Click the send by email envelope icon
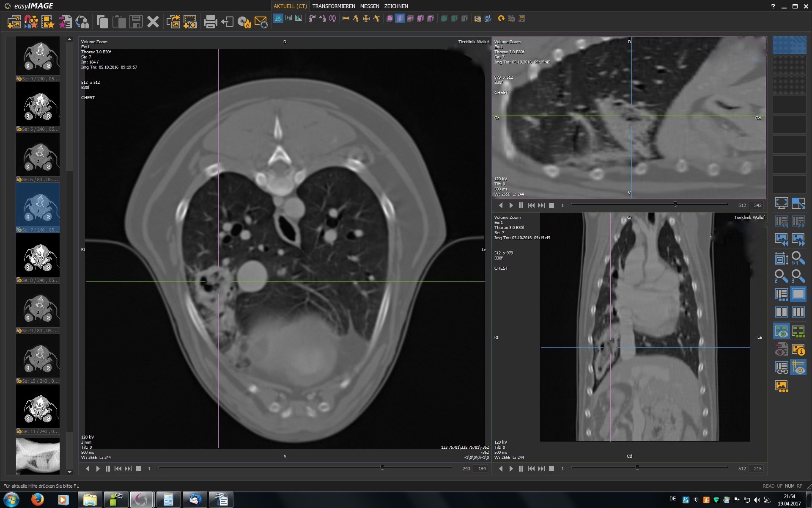This screenshot has width=812, height=508. coord(261,22)
